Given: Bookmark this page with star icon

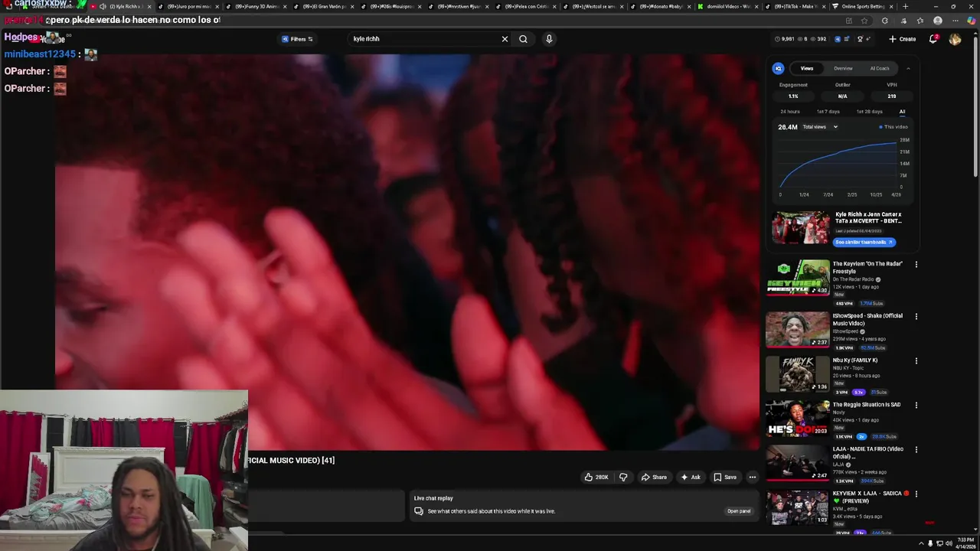Looking at the screenshot, I should (x=864, y=21).
